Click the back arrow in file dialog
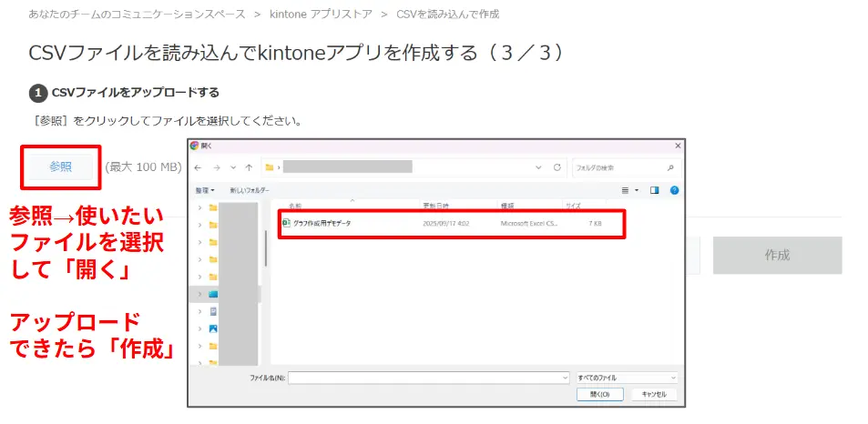This screenshot has height=424, width=868. tap(198, 168)
